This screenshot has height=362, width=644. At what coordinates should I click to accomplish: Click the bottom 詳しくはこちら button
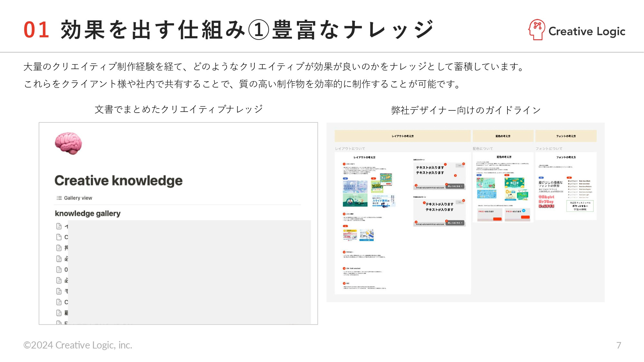pyautogui.click(x=455, y=223)
